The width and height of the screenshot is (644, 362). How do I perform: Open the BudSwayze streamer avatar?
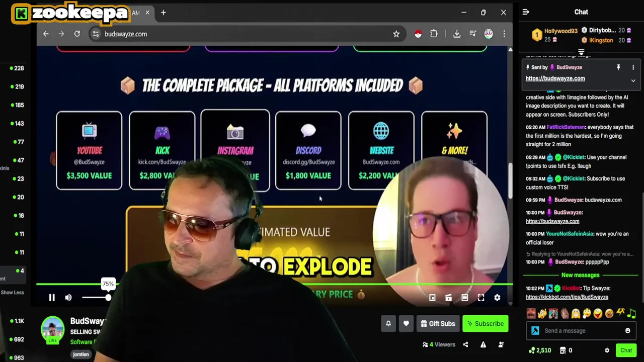coord(53,329)
